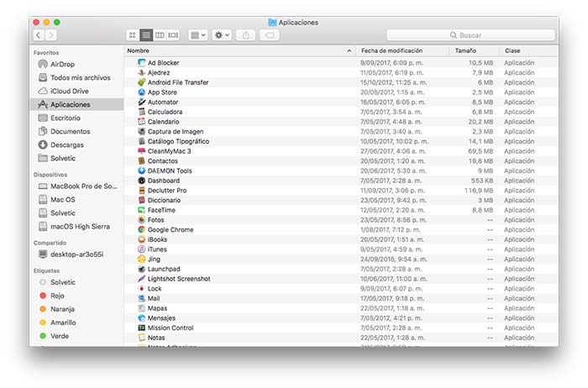Click the Share toolbar button

coord(245,35)
